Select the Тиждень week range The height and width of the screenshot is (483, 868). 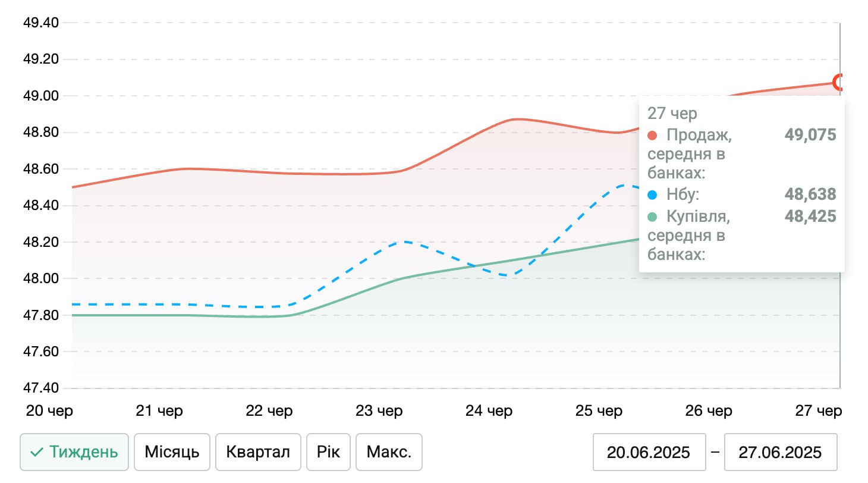[x=74, y=452]
